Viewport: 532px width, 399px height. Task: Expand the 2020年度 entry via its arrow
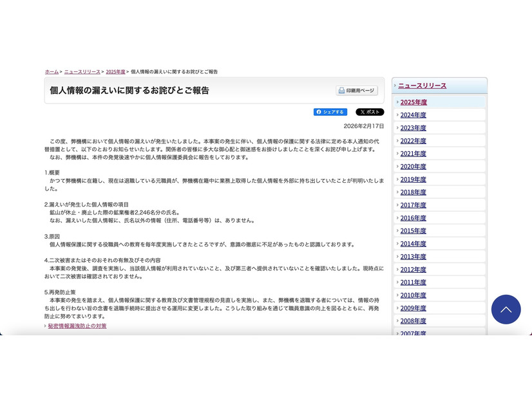[398, 167]
